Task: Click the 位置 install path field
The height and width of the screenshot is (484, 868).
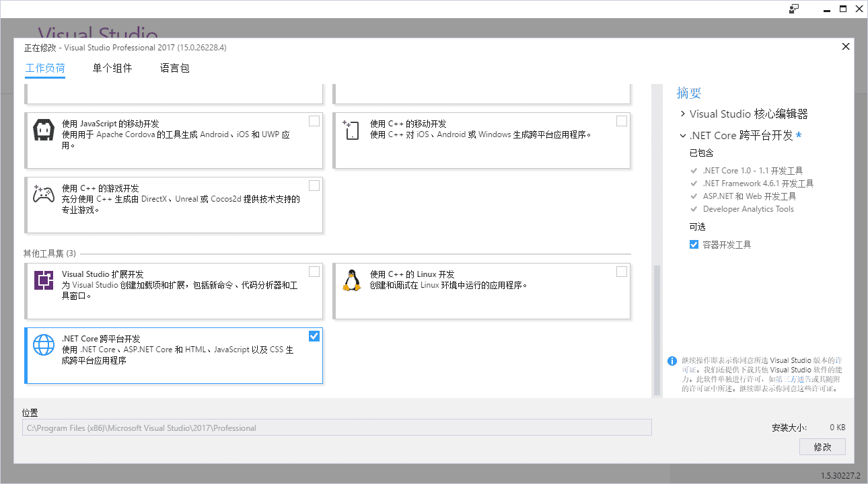Action: 337,428
